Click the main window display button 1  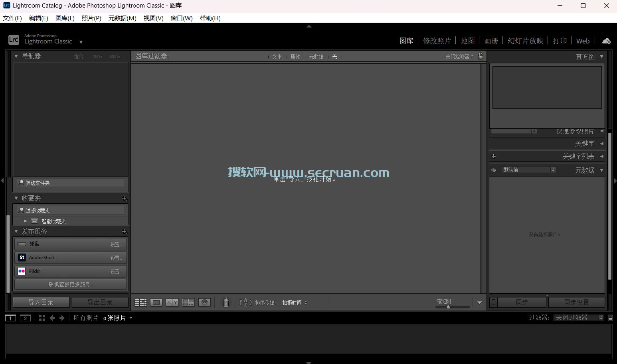click(10, 318)
